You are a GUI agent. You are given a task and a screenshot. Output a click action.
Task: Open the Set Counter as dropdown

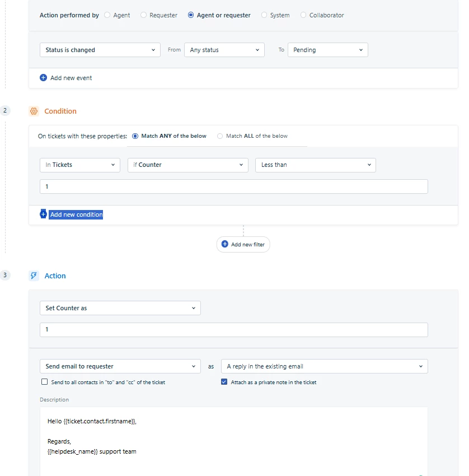(x=120, y=308)
